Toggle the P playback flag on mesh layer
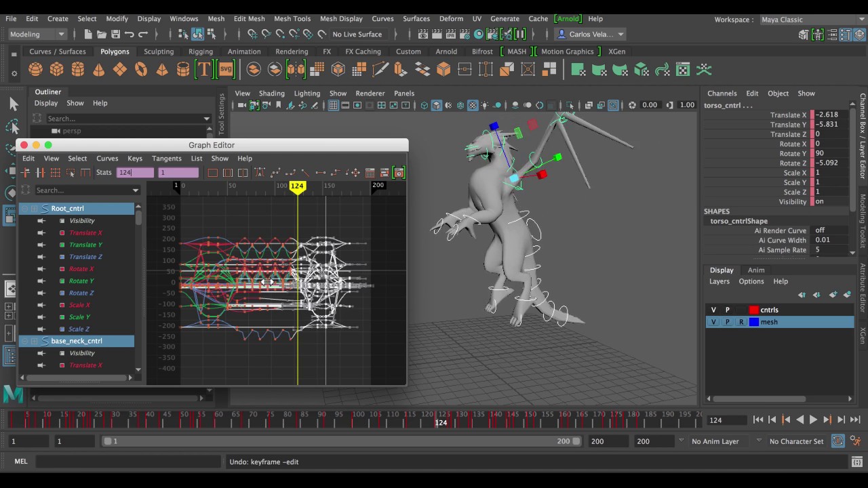The width and height of the screenshot is (868, 488). tap(727, 322)
